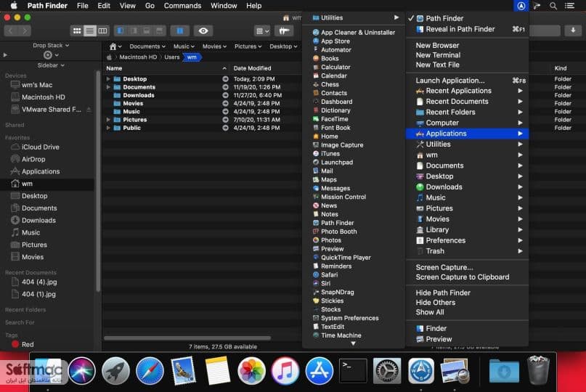Open Recent Folders submenu

tap(467, 112)
